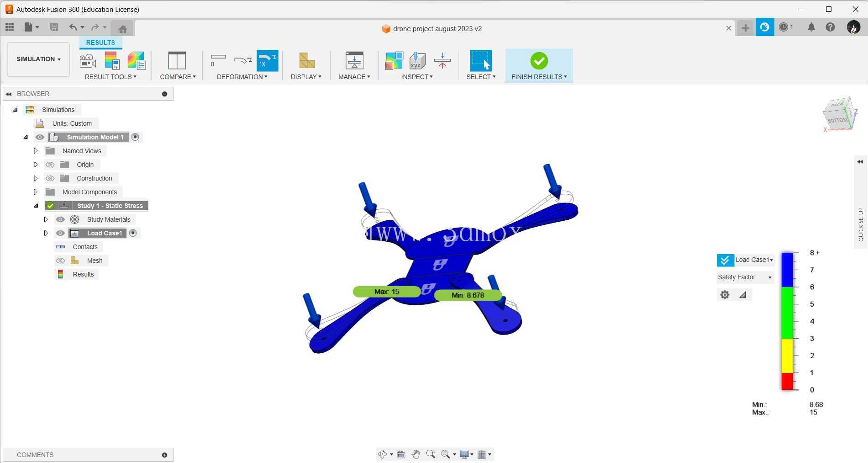Click the Display mesh blocks icon
Image resolution: width=868 pixels, height=463 pixels.
click(306, 60)
